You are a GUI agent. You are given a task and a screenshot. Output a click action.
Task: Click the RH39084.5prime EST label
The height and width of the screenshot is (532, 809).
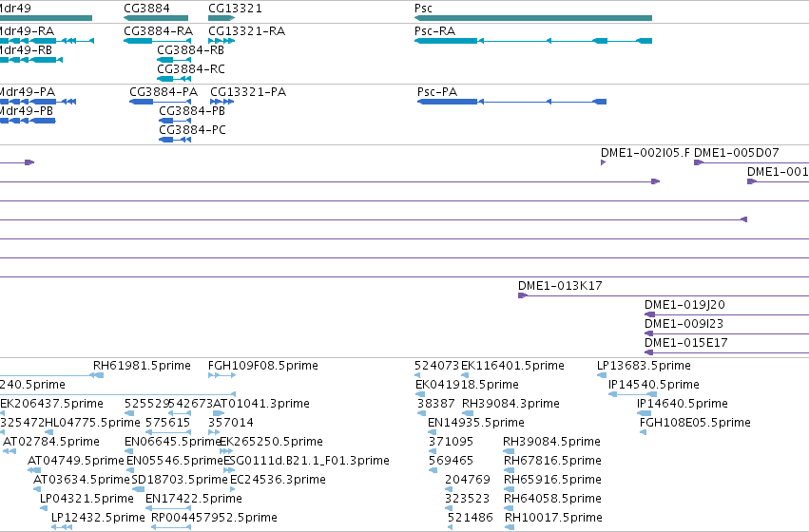point(551,442)
